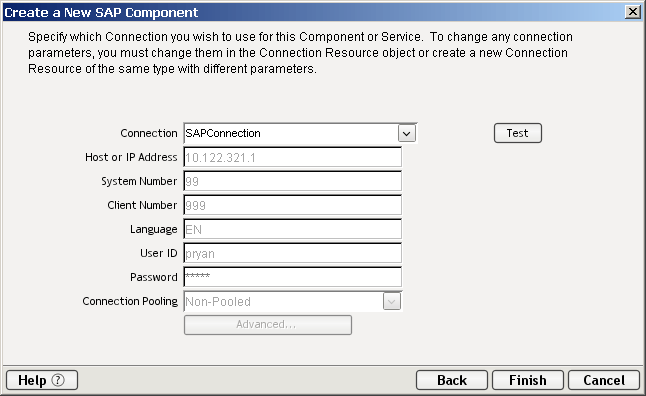
Task: Click the Help question mark icon
Action: pyautogui.click(x=58, y=380)
